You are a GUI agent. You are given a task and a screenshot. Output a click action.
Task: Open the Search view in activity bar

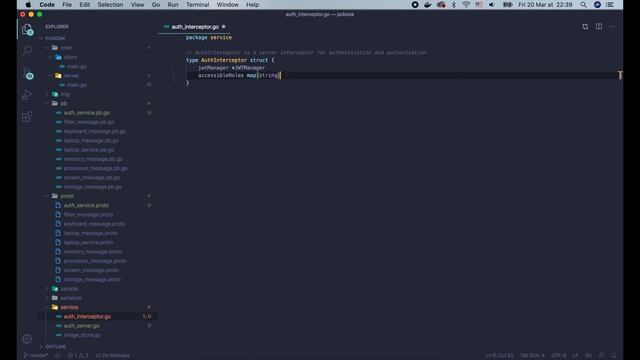pyautogui.click(x=27, y=51)
